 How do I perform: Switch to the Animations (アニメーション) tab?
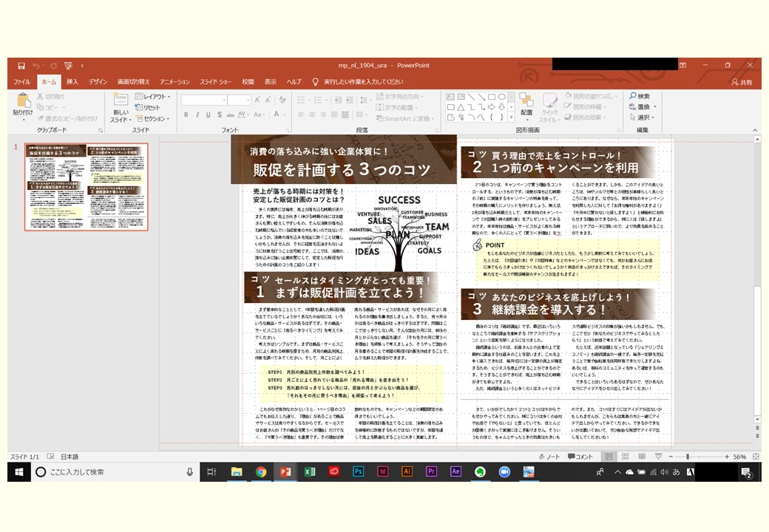coord(175,82)
